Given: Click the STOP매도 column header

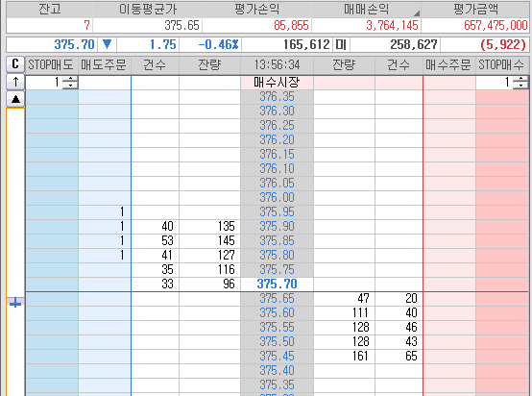Looking at the screenshot, I should point(52,64).
